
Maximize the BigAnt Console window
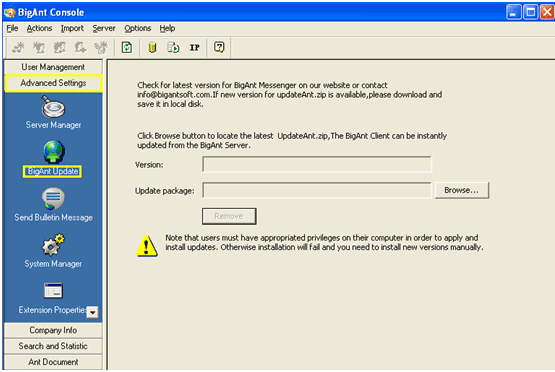pyautogui.click(x=531, y=12)
